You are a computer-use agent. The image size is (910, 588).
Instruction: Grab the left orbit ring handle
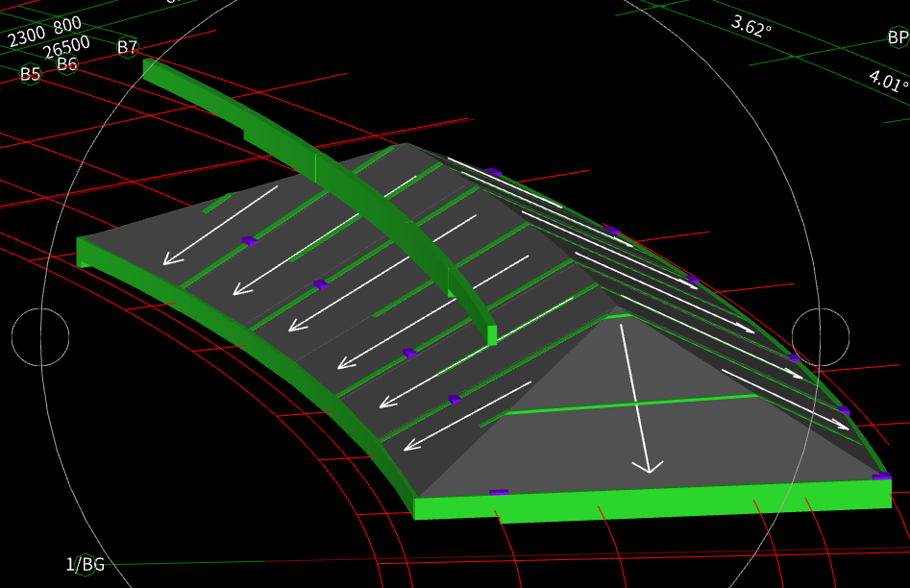click(40, 337)
